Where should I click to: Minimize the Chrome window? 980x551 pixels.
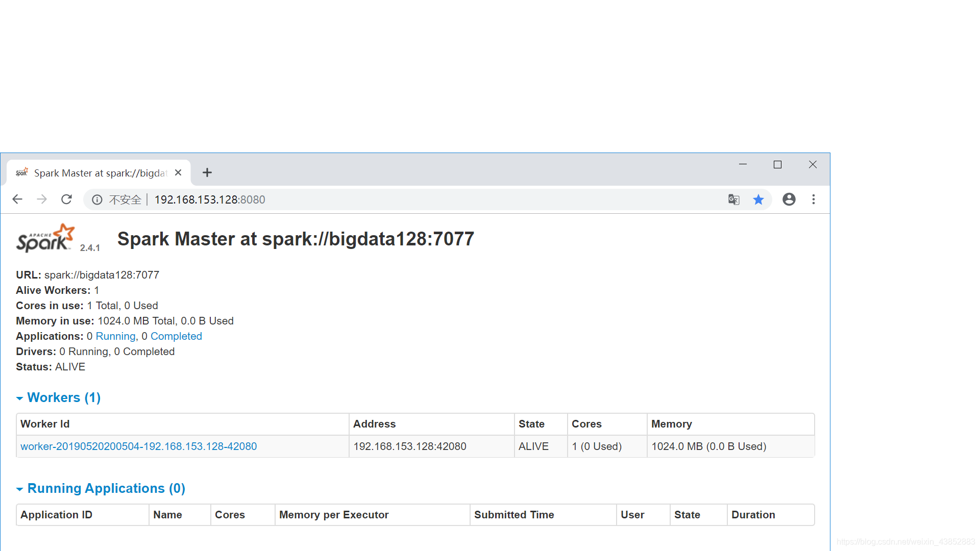(x=743, y=164)
